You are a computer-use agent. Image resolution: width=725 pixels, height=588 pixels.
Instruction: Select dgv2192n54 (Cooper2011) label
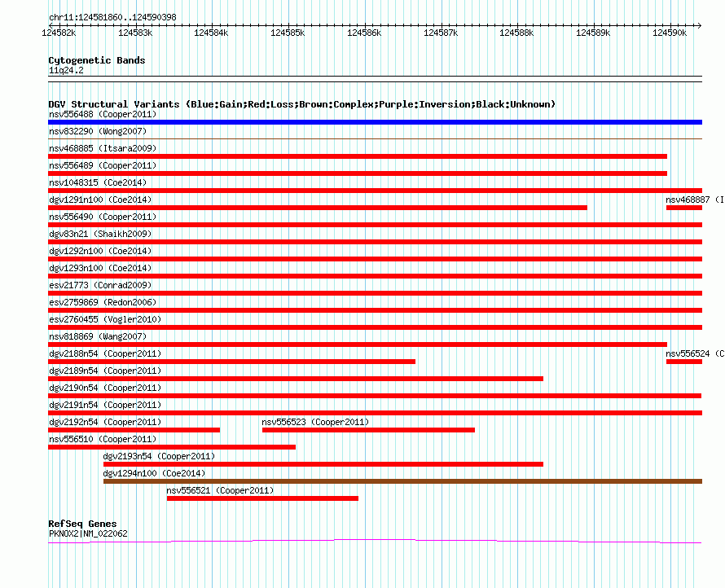click(105, 422)
